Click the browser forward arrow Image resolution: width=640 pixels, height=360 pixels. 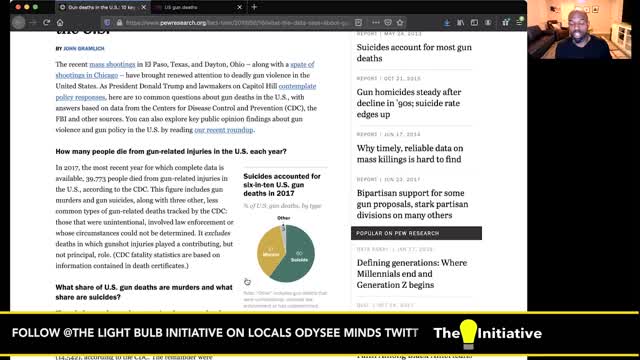click(33, 22)
